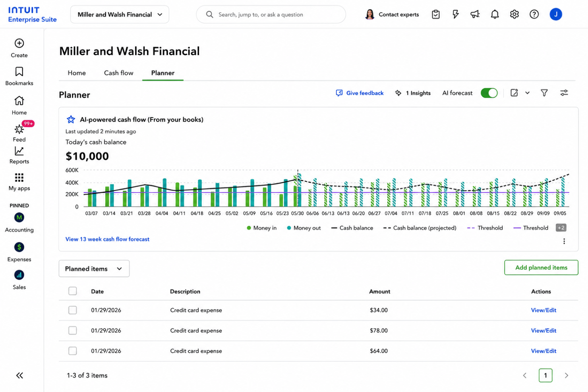Select page 1 in pagination
Image resolution: width=588 pixels, height=392 pixels.
(545, 375)
